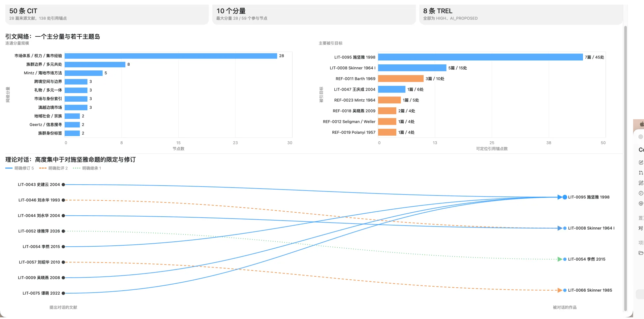Image resolution: width=644 pixels, height=319 pixels.
Task: Open the folder icon under projects
Action: [x=641, y=253]
